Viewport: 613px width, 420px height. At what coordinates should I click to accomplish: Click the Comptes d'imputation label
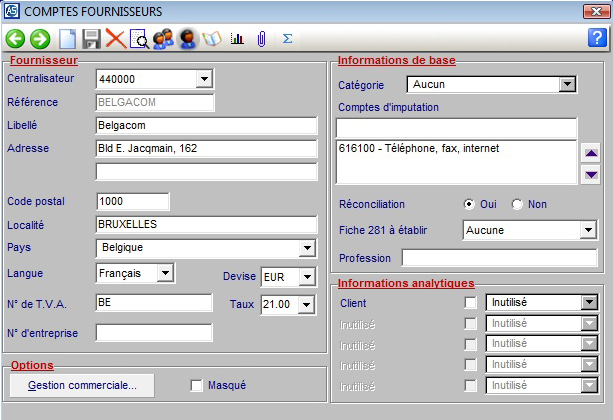pyautogui.click(x=389, y=107)
